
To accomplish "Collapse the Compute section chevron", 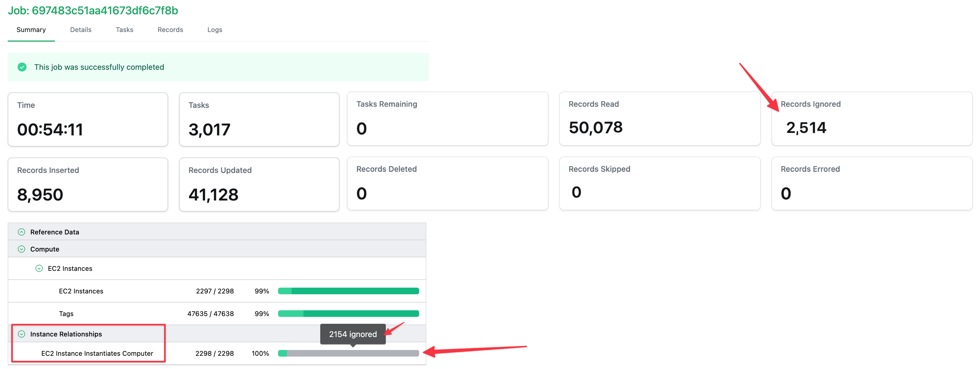I will 22,249.
